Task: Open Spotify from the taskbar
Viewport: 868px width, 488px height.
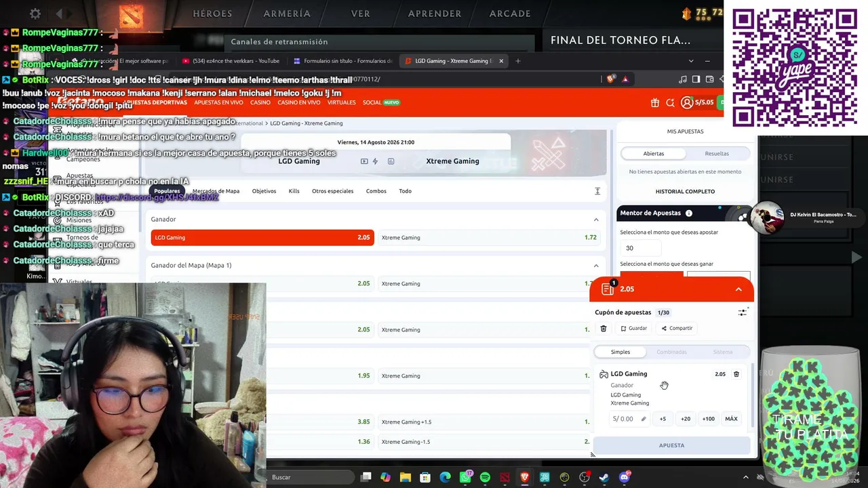Action: click(485, 477)
